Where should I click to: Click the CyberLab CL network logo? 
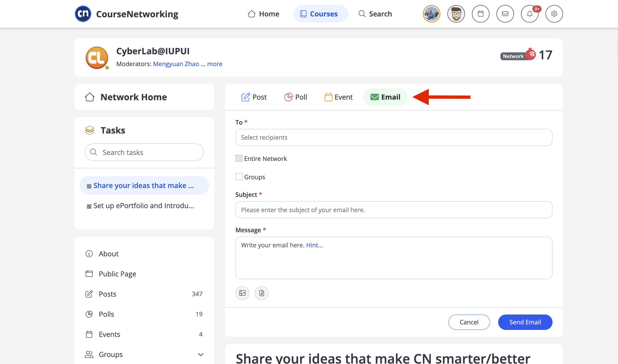coord(97,58)
